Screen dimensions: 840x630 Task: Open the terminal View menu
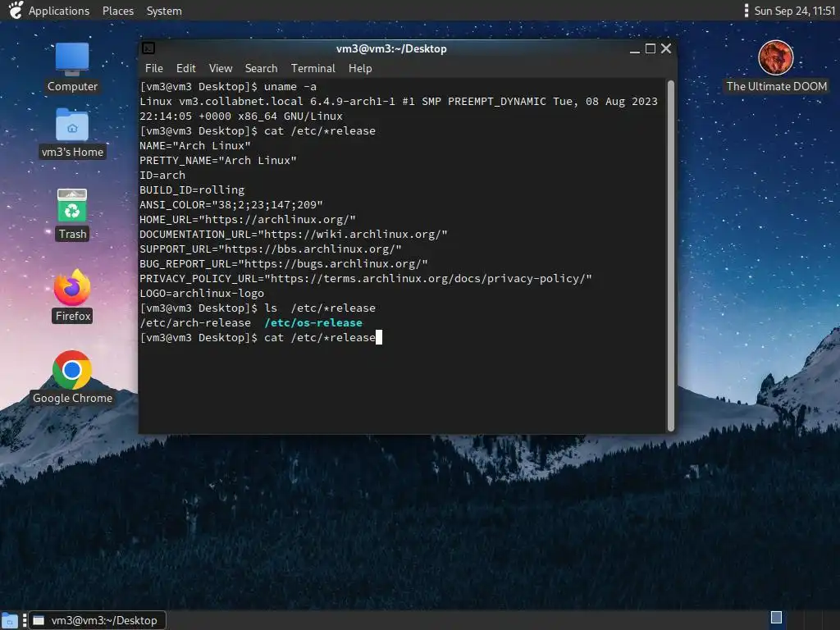pyautogui.click(x=221, y=68)
